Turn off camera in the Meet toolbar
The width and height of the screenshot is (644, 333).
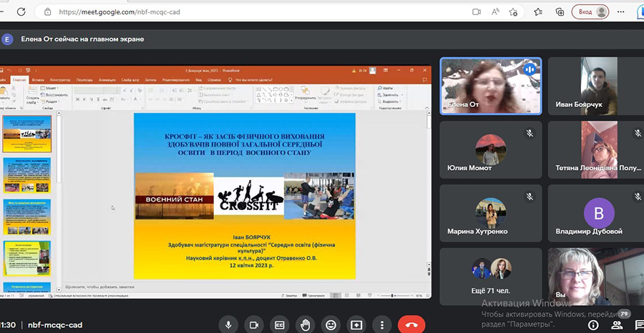coord(253,324)
